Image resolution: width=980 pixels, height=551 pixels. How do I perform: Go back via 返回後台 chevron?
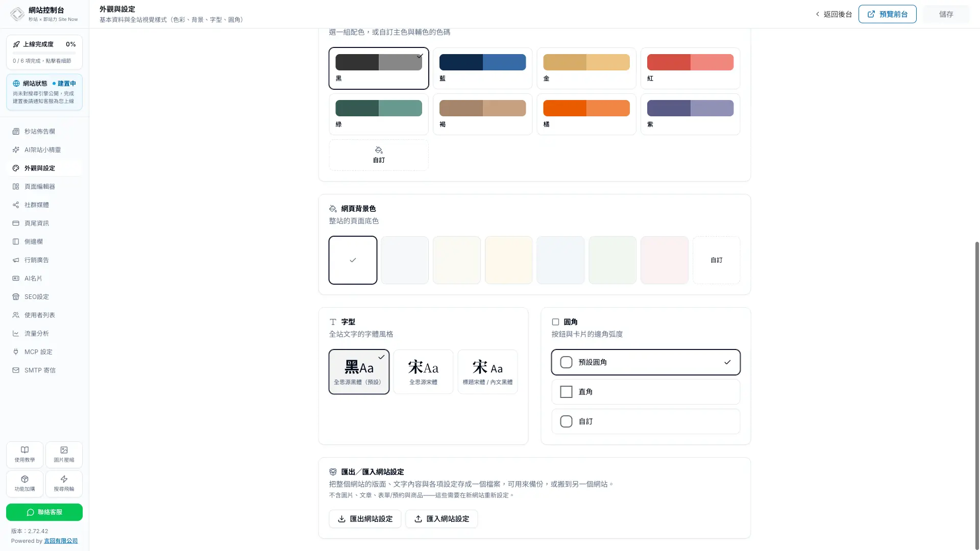tap(817, 14)
